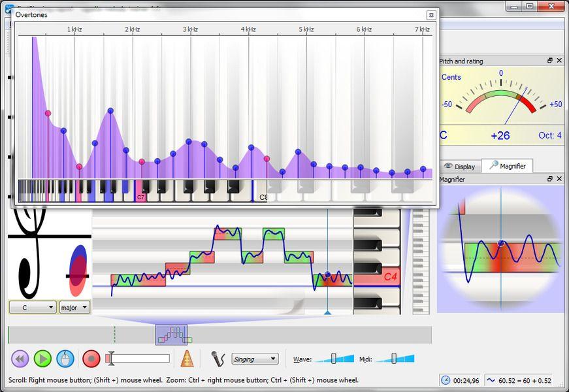The height and width of the screenshot is (392, 569).
Task: Float the Magnifier panel
Action: pos(550,179)
